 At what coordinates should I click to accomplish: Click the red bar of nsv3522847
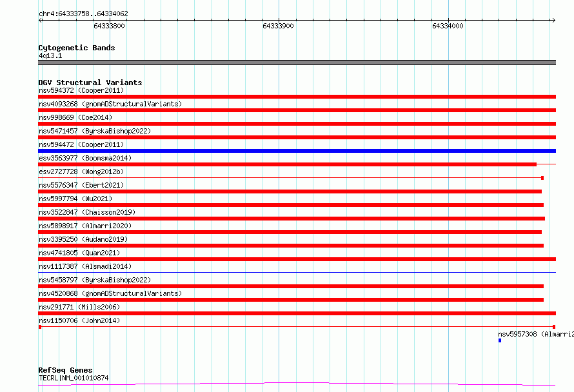click(x=292, y=219)
